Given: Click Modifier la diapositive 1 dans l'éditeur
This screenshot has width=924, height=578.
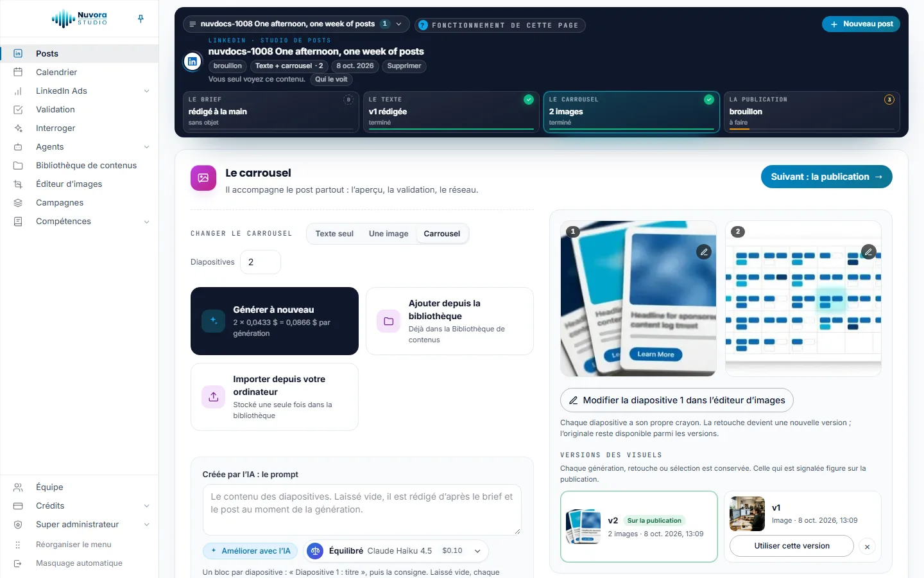Looking at the screenshot, I should pos(677,400).
